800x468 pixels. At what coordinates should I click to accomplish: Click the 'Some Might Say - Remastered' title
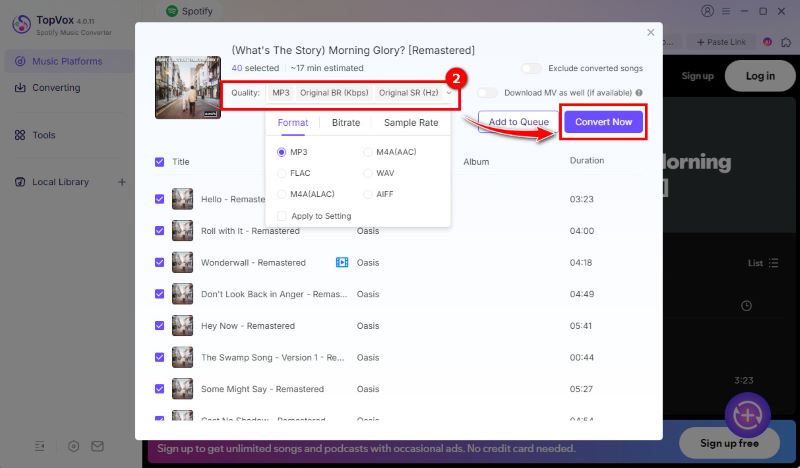coord(262,389)
